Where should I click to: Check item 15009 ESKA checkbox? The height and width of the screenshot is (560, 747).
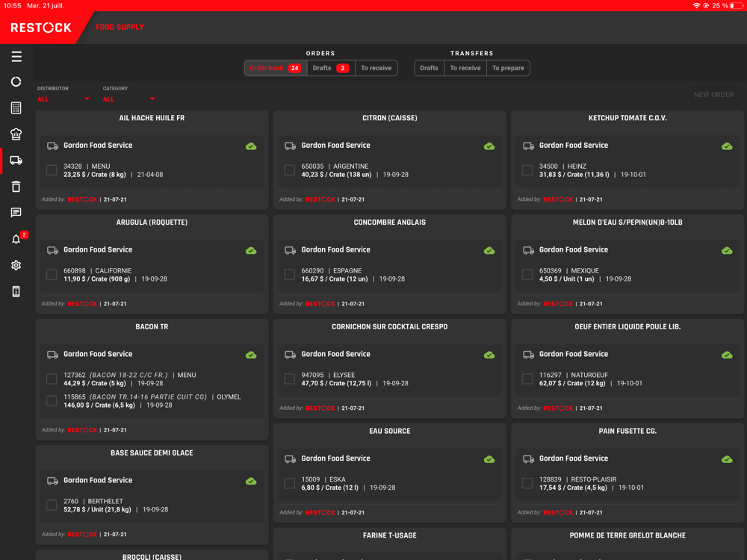(x=289, y=483)
